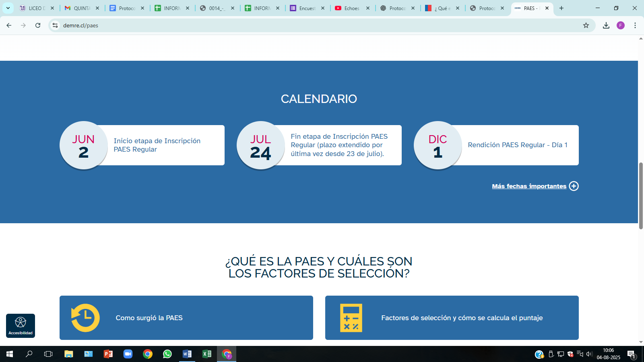Click the DIC 1 Rendición PAES Regular card

tap(496, 145)
